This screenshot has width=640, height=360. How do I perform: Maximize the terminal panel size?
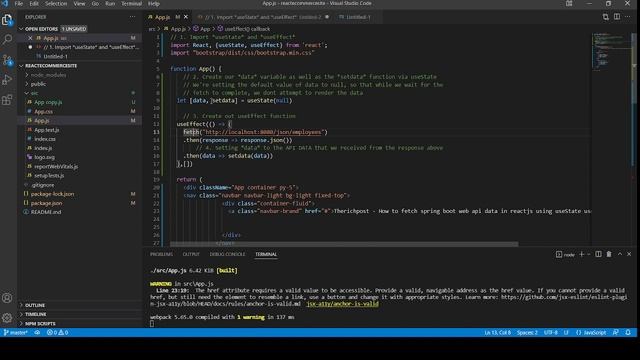coord(620,254)
